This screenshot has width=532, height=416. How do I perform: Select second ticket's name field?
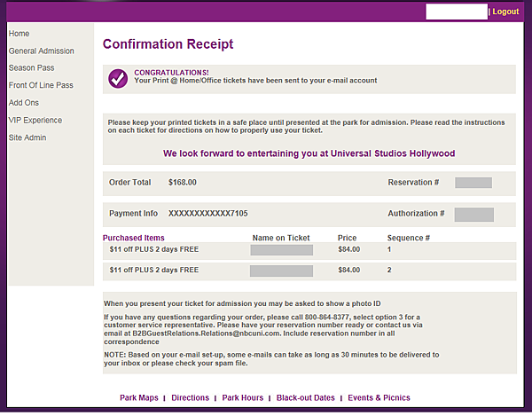click(281, 271)
